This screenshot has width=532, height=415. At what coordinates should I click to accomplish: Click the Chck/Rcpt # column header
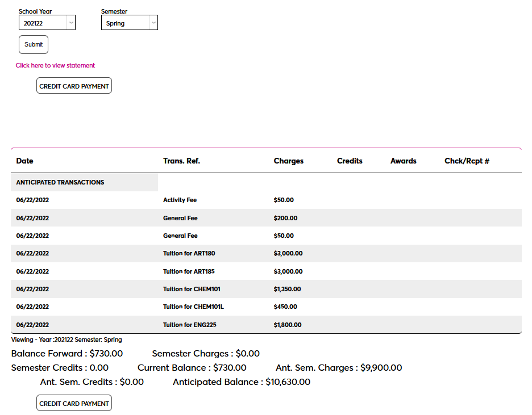tap(467, 161)
